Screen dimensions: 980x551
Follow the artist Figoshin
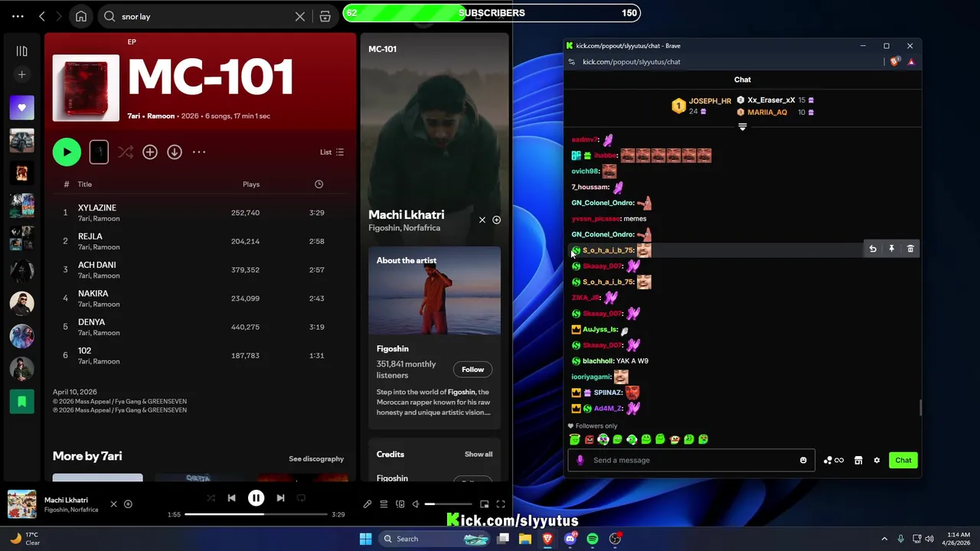(x=472, y=370)
